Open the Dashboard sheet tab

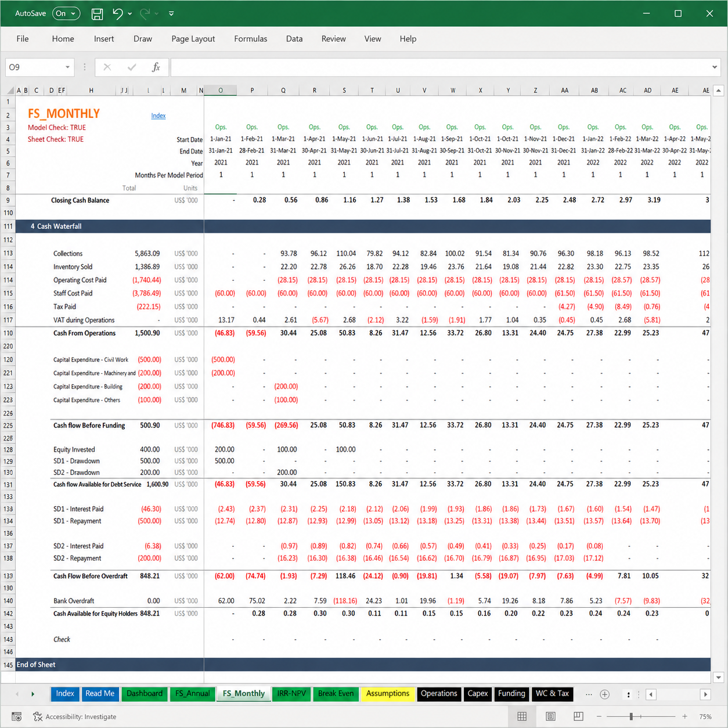click(145, 694)
